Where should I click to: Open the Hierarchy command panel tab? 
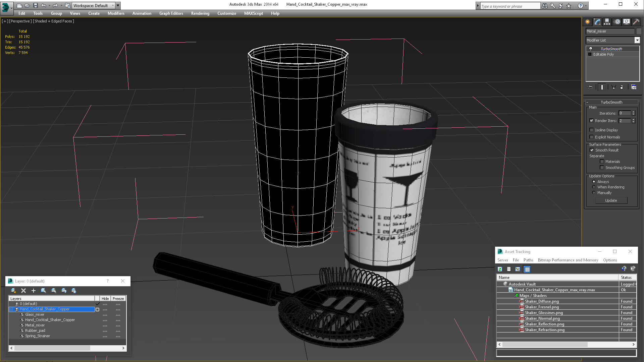coord(607,22)
